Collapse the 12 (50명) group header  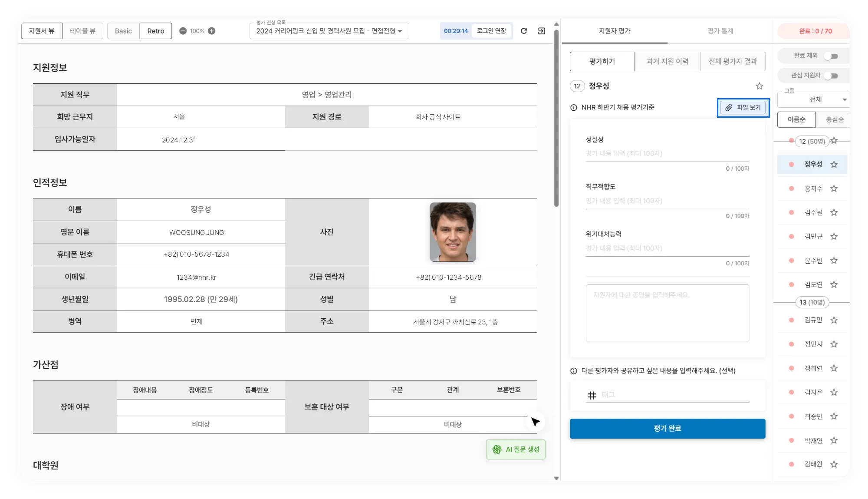tap(812, 142)
